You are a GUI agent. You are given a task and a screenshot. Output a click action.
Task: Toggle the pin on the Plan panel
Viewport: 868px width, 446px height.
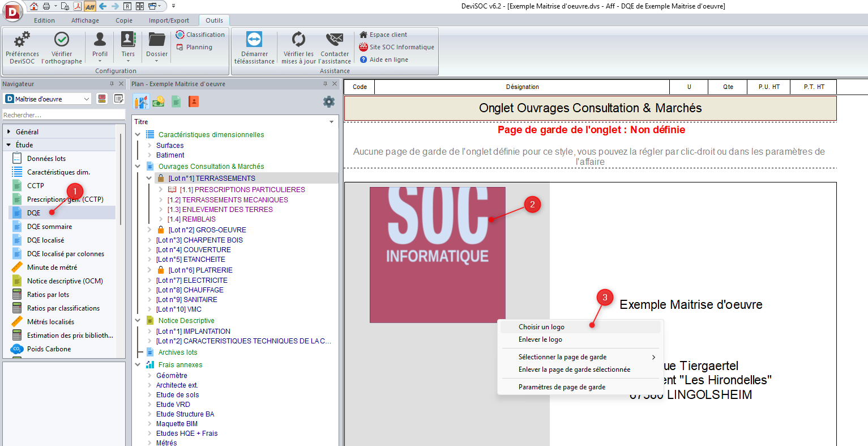pos(325,84)
